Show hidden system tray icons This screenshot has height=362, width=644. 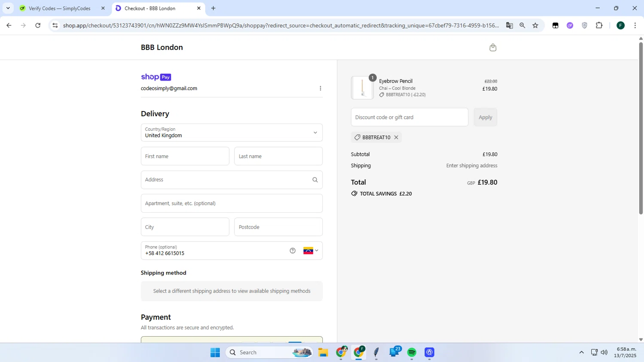[x=581, y=353]
